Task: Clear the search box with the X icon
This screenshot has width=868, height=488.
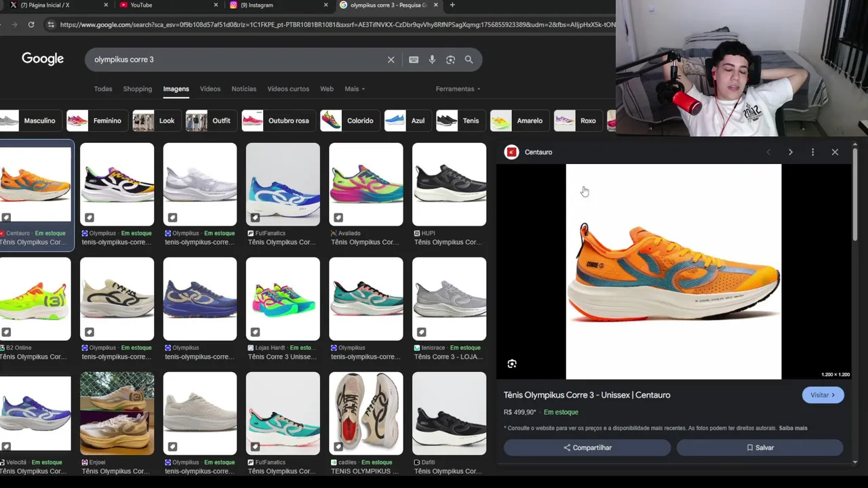Action: (x=391, y=60)
